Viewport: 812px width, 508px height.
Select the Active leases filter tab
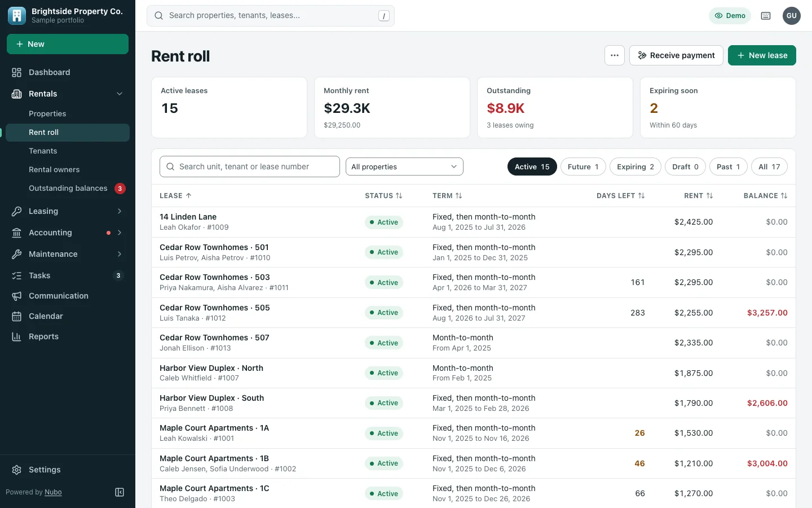(x=532, y=167)
